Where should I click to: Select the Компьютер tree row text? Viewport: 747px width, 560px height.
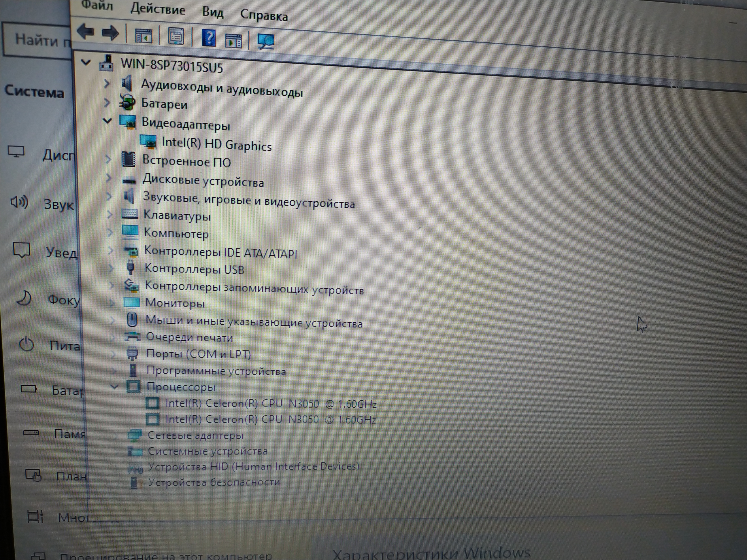pyautogui.click(x=176, y=233)
